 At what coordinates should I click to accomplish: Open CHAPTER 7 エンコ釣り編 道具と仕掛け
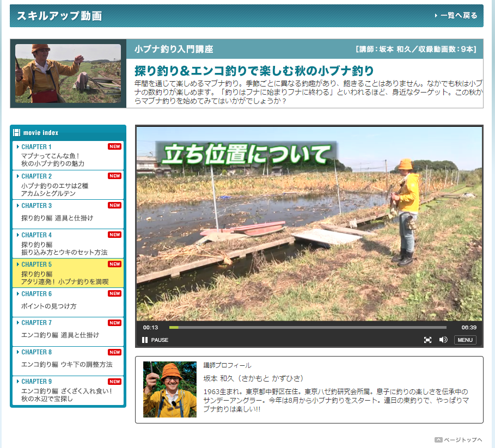click(x=68, y=332)
